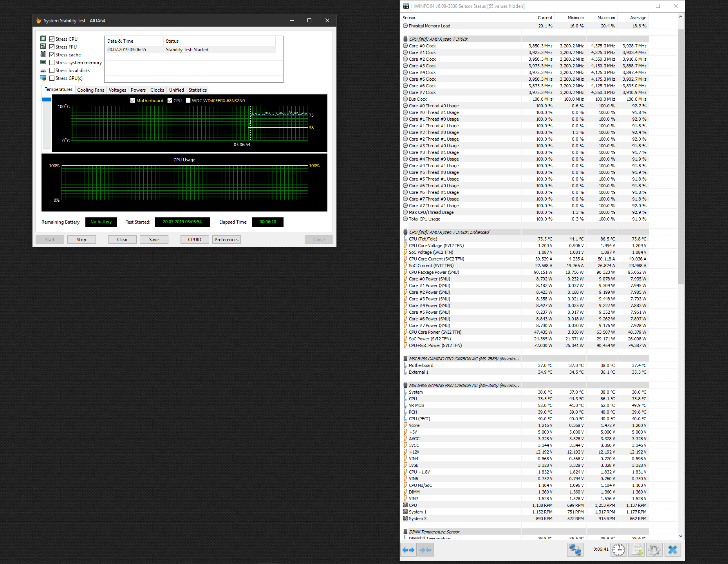Click the HWiNFO64 app icon in title bar
Viewport: 728px width, 564px height.
coord(406,6)
